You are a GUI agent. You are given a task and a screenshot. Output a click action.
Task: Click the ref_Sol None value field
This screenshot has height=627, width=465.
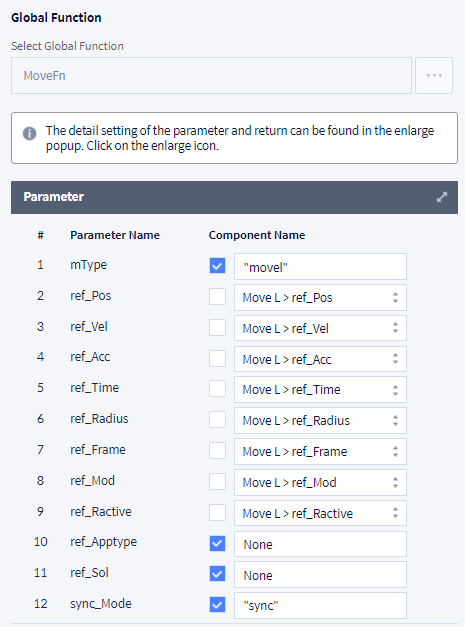[x=320, y=575]
